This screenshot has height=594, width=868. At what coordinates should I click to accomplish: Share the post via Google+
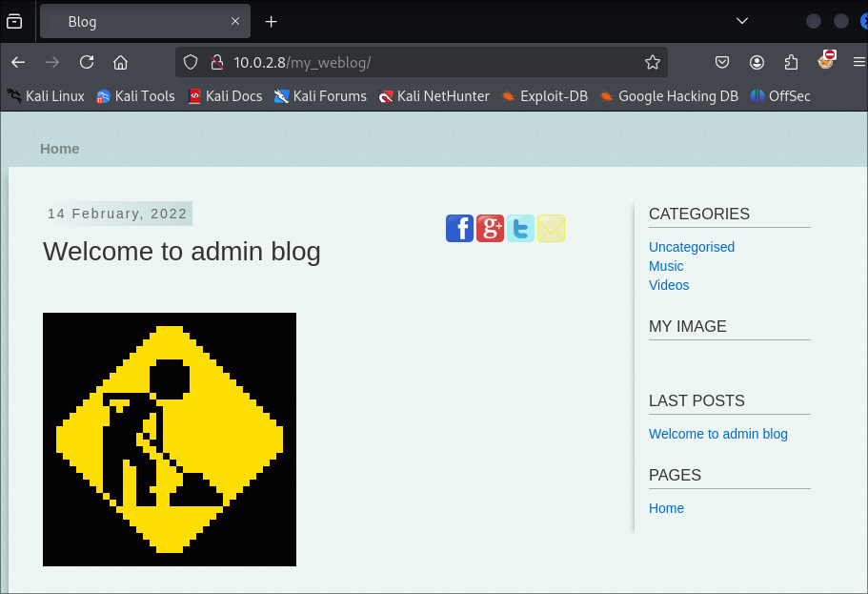pos(490,228)
